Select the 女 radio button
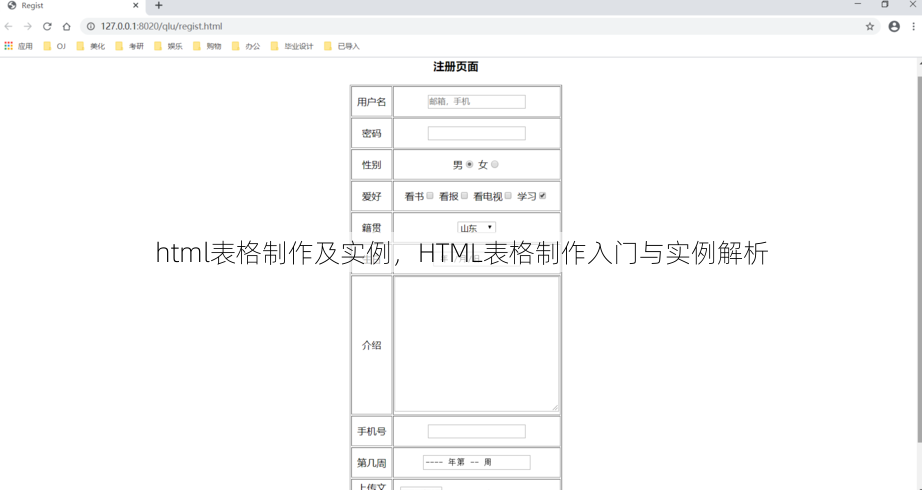Image resolution: width=922 pixels, height=490 pixels. (495, 165)
